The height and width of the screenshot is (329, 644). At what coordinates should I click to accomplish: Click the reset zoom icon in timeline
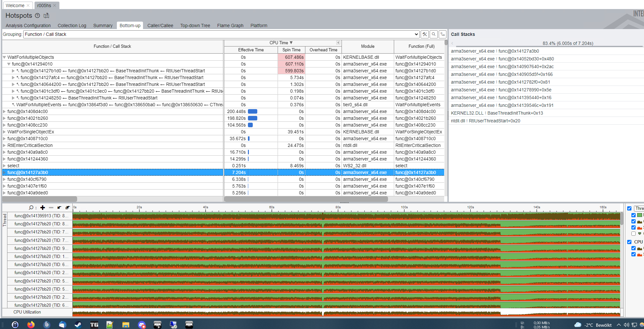pyautogui.click(x=68, y=208)
